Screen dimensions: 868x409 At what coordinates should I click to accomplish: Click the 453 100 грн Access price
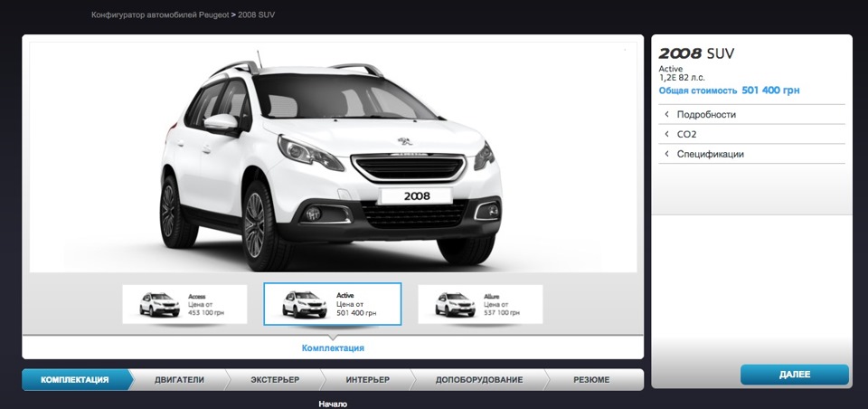click(208, 313)
